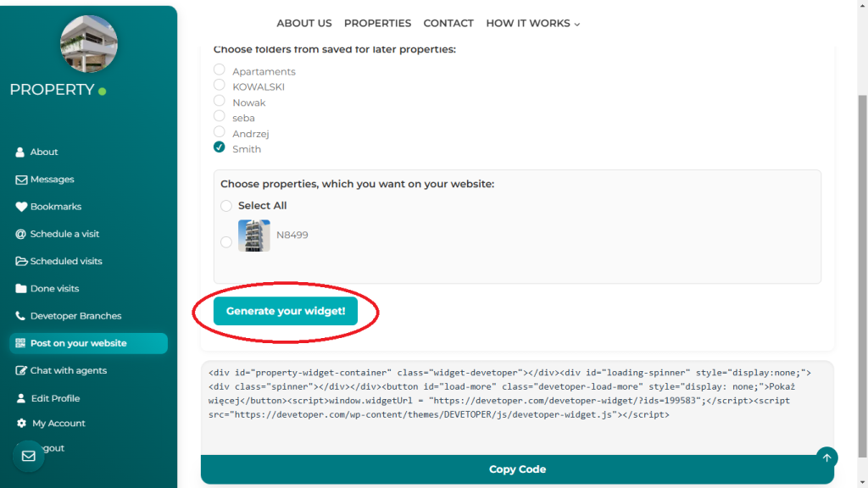Open the PROPERTIES menu item
This screenshot has width=868, height=488.
tap(377, 24)
